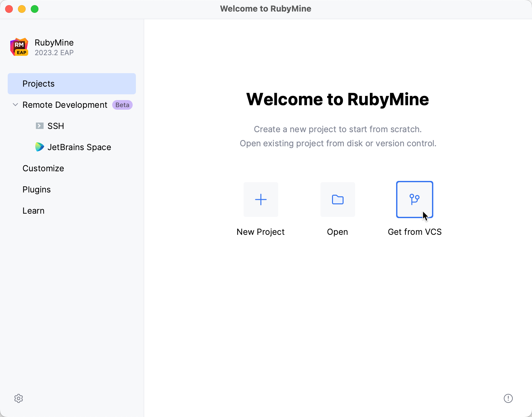This screenshot has height=417, width=532.
Task: Go to the Plugins page
Action: [x=36, y=189]
